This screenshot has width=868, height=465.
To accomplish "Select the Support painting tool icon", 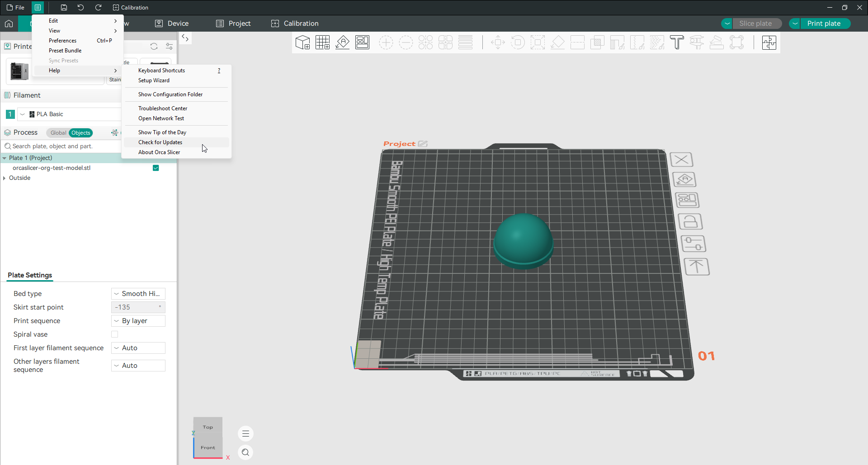I will pos(617,42).
